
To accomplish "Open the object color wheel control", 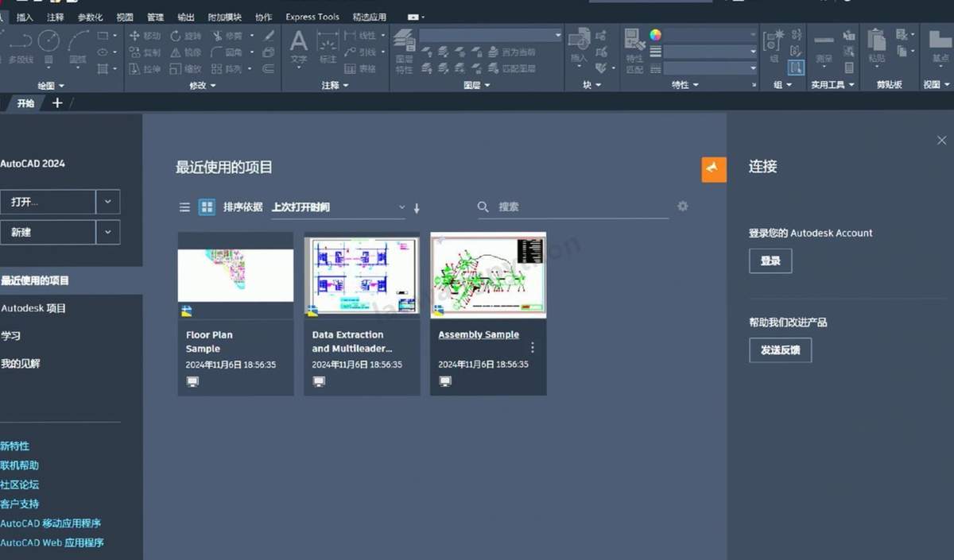I will pyautogui.click(x=655, y=35).
